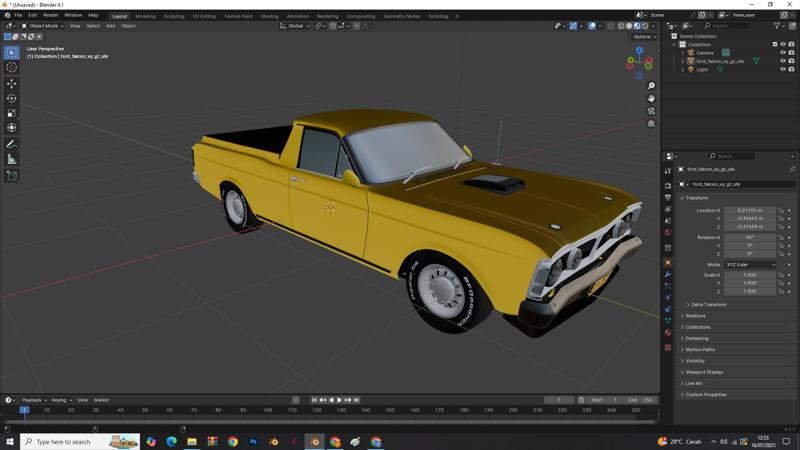Click Location X value field
Image resolution: width=800 pixels, height=450 pixels.
coord(750,210)
